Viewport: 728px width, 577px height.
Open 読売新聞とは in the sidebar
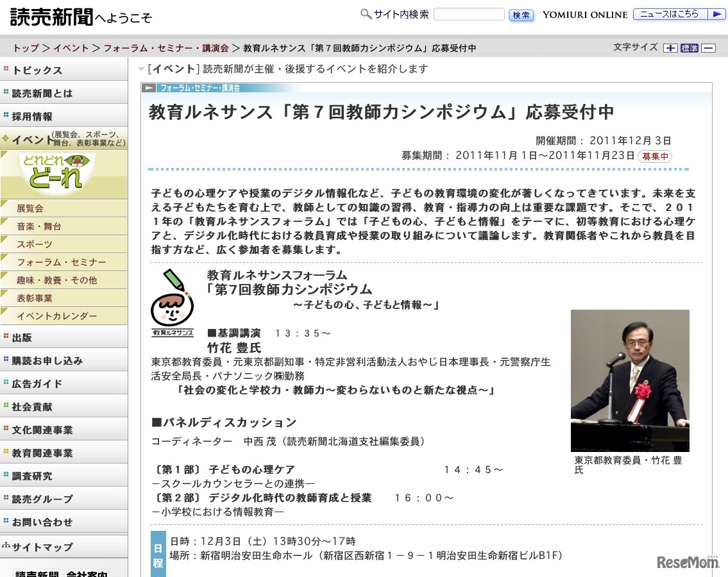click(63, 94)
